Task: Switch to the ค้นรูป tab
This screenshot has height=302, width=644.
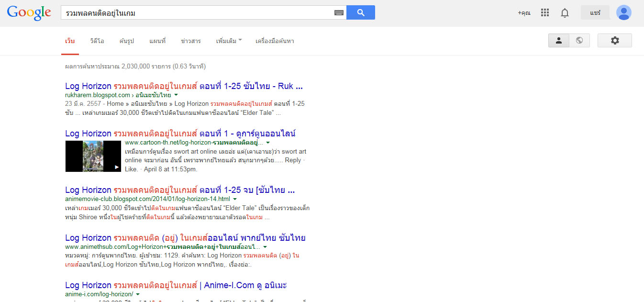Action: point(126,41)
